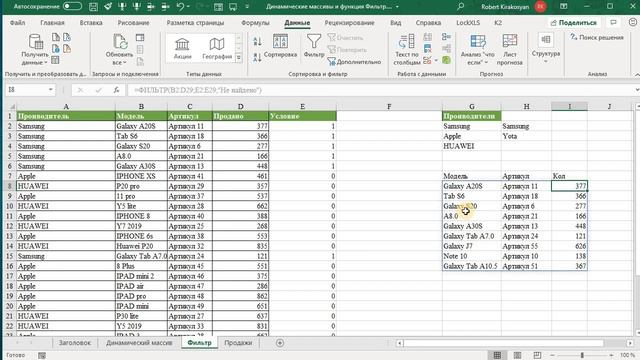Click the zoom in plus button
Screen dimensions: 640x360
pyautogui.click(x=611, y=356)
